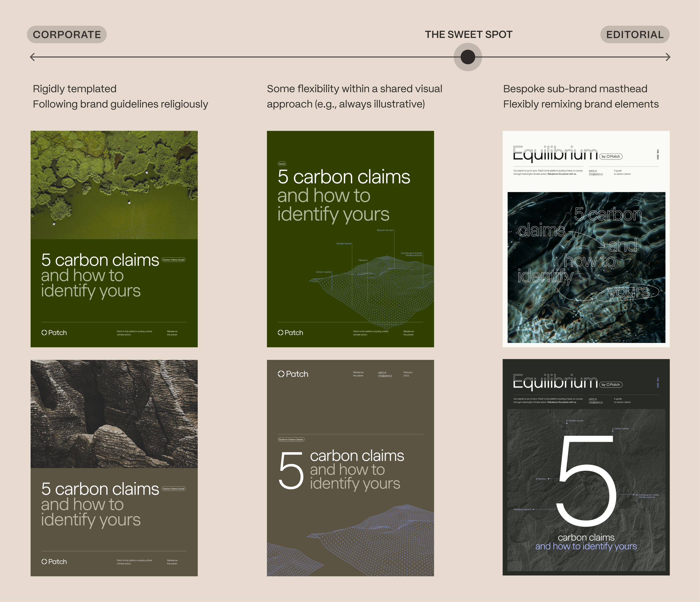Select 'Some flexibility within a shared visual' text

[354, 89]
